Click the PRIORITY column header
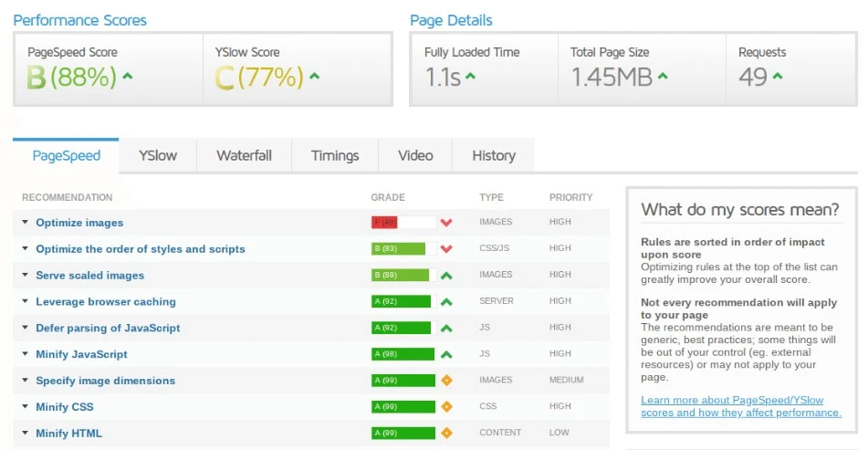The width and height of the screenshot is (868, 450). tap(570, 197)
